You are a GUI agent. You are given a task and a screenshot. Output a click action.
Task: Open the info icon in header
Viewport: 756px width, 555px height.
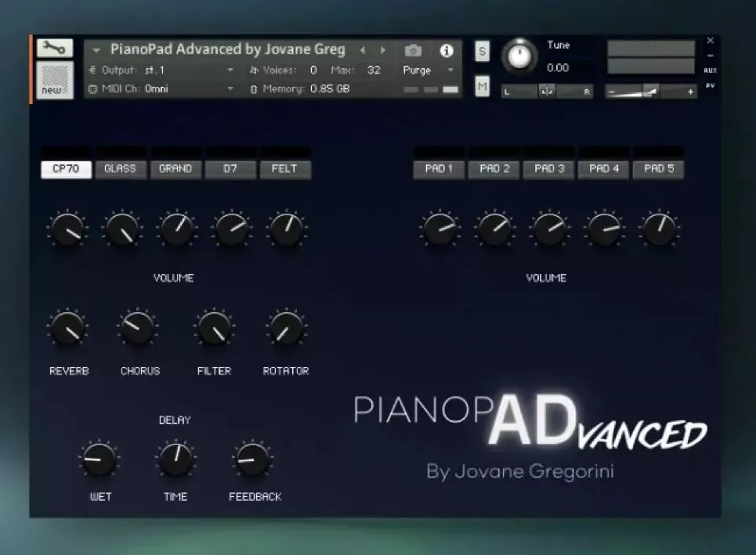pos(447,50)
